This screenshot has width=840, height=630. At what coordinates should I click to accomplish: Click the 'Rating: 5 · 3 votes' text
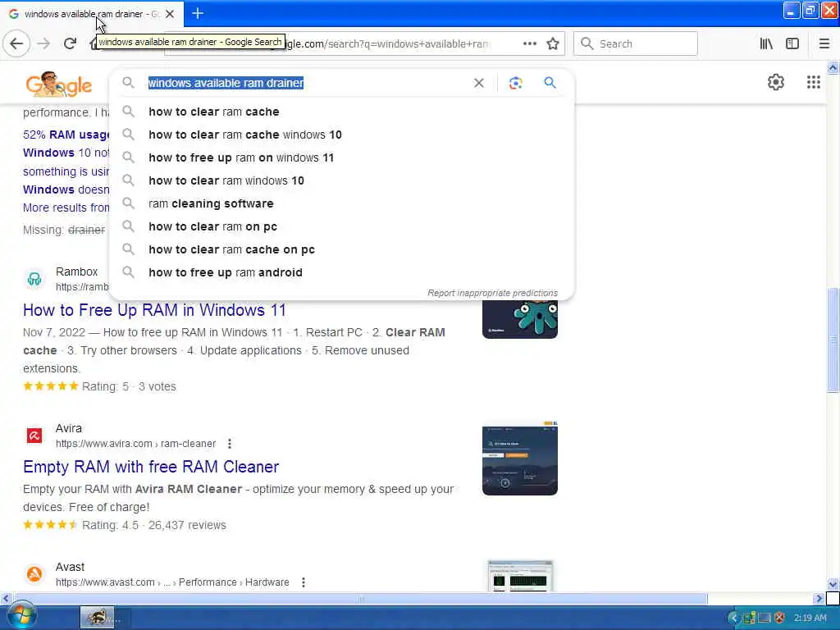129,386
